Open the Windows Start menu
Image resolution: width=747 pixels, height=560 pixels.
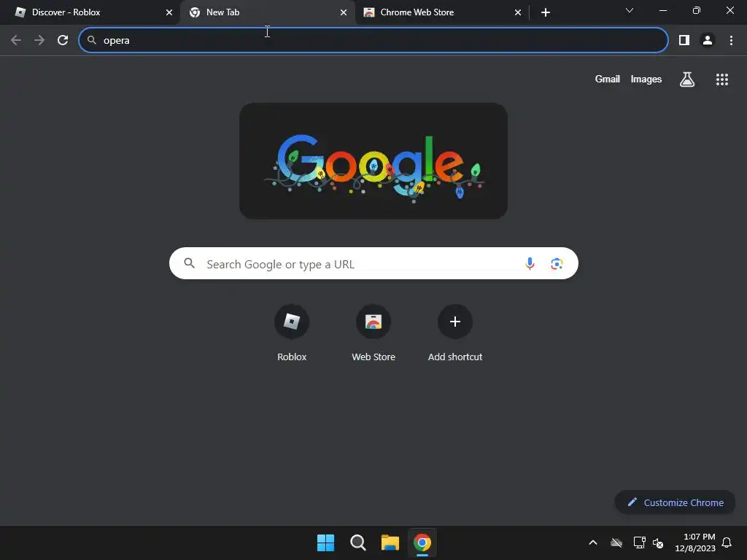[326, 542]
